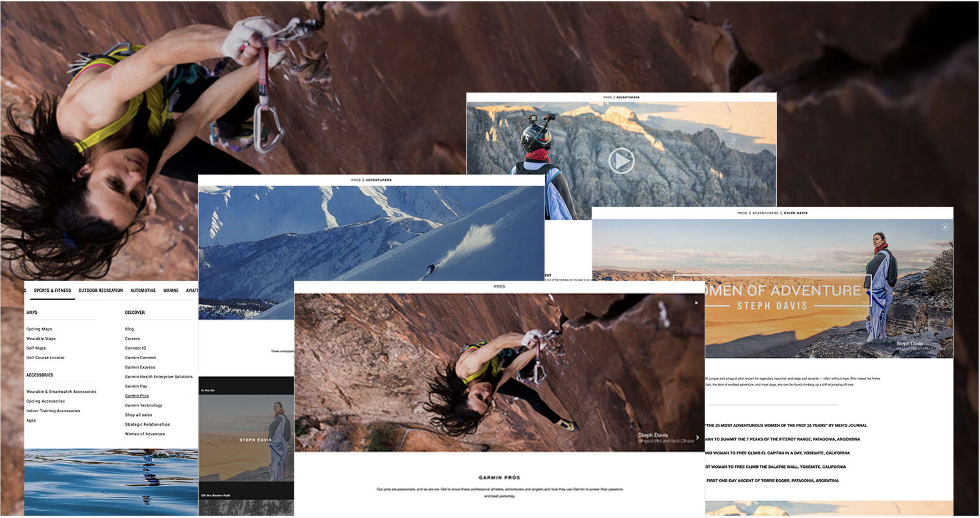Click ADVENTURERS in the Steph Davis breadcrumb

pyautogui.click(x=765, y=213)
